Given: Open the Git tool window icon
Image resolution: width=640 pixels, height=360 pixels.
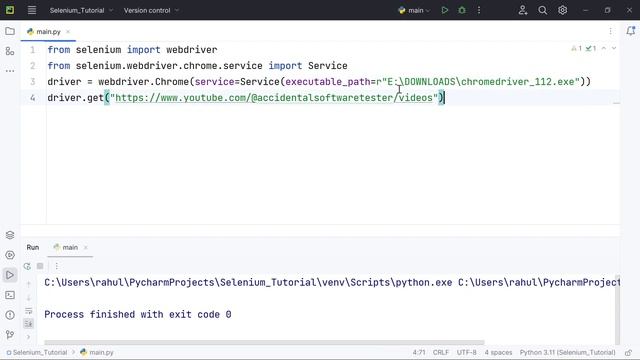Looking at the screenshot, I should point(10,335).
